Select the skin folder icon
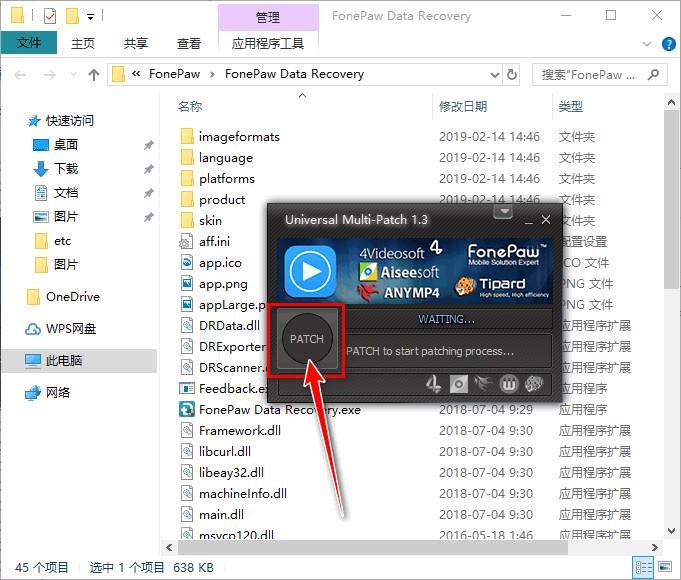681x580 pixels. point(187,220)
